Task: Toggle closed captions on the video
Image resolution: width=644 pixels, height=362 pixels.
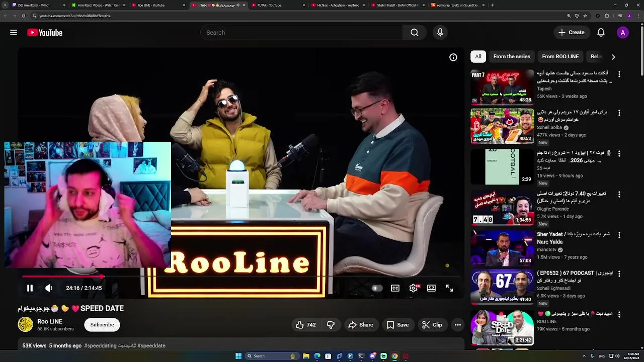Action: tap(395, 288)
